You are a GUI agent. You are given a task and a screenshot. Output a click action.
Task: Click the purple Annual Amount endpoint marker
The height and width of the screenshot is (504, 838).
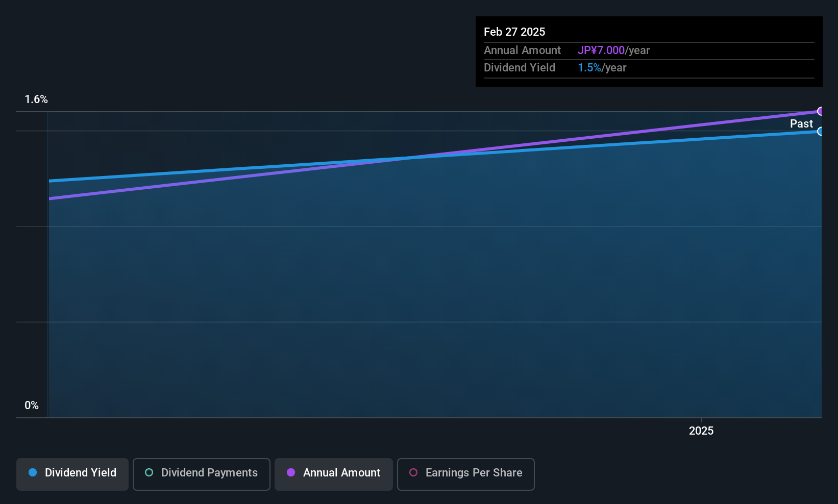coord(820,111)
